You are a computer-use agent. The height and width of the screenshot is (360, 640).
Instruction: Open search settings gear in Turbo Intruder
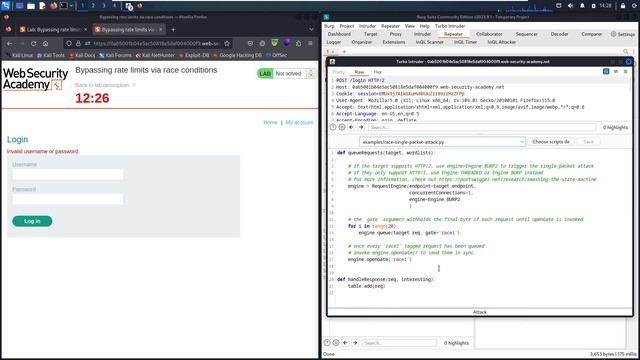[x=342, y=127]
